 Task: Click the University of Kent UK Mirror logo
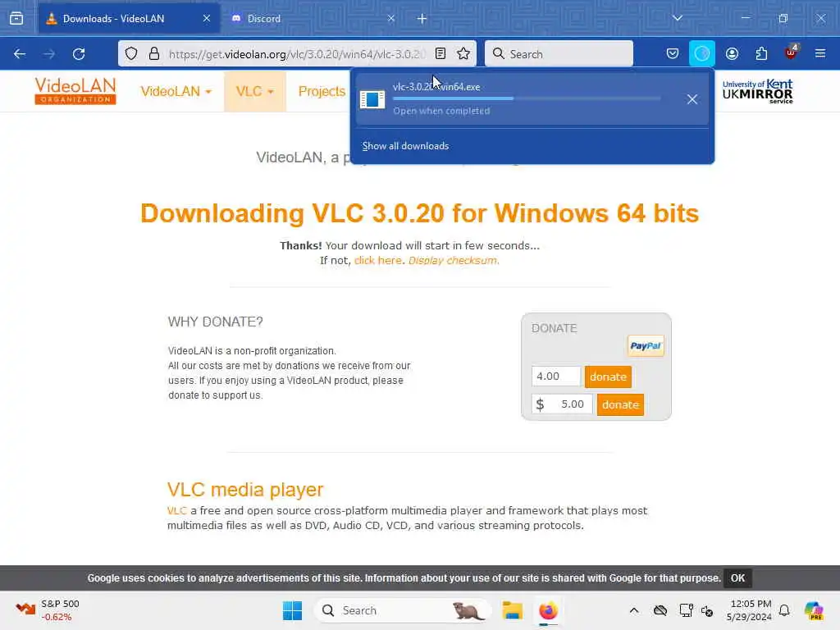[x=757, y=91]
